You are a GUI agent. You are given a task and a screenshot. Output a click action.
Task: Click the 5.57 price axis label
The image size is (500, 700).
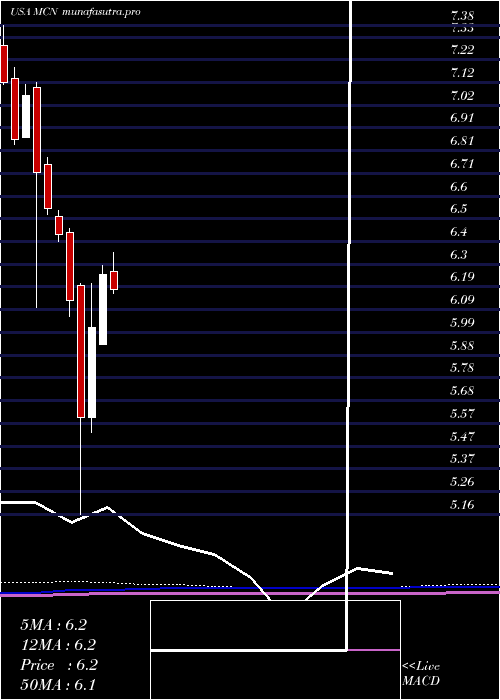462,413
